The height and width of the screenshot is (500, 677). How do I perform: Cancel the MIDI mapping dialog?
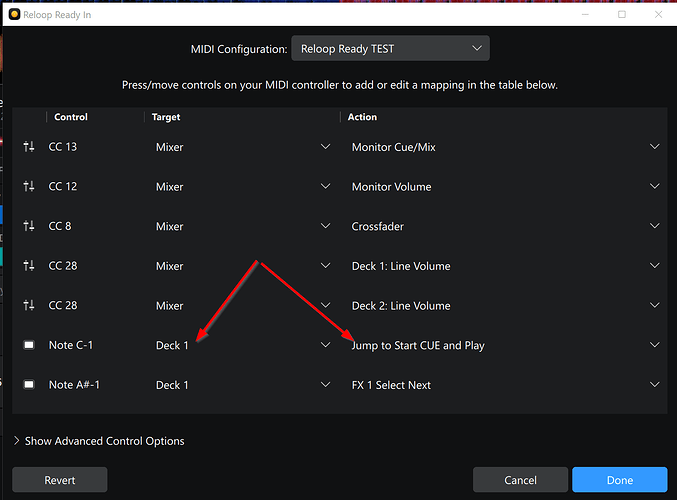(x=520, y=480)
